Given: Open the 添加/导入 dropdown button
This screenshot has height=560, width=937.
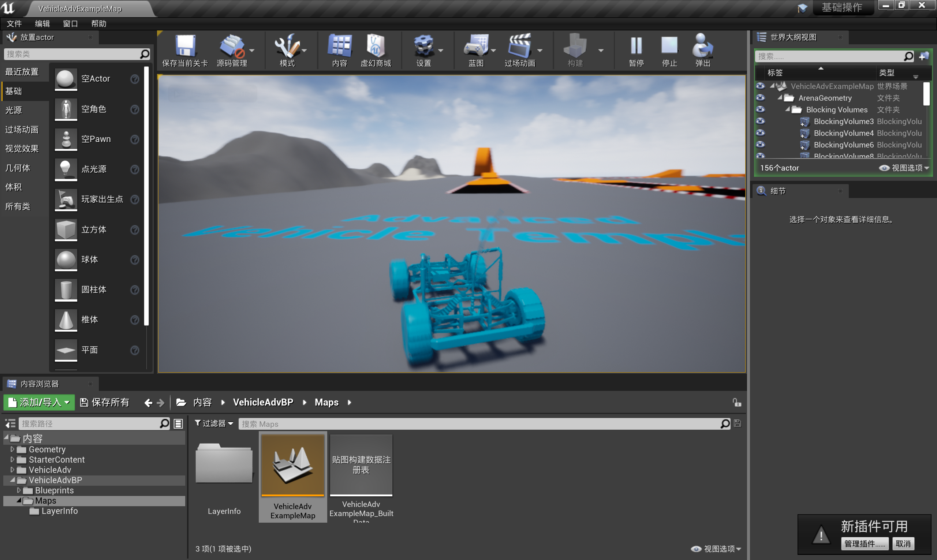Looking at the screenshot, I should click(x=39, y=402).
